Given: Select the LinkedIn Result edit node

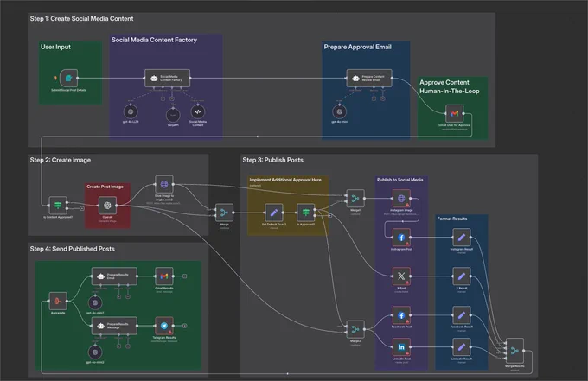Looking at the screenshot, I should [x=462, y=347].
